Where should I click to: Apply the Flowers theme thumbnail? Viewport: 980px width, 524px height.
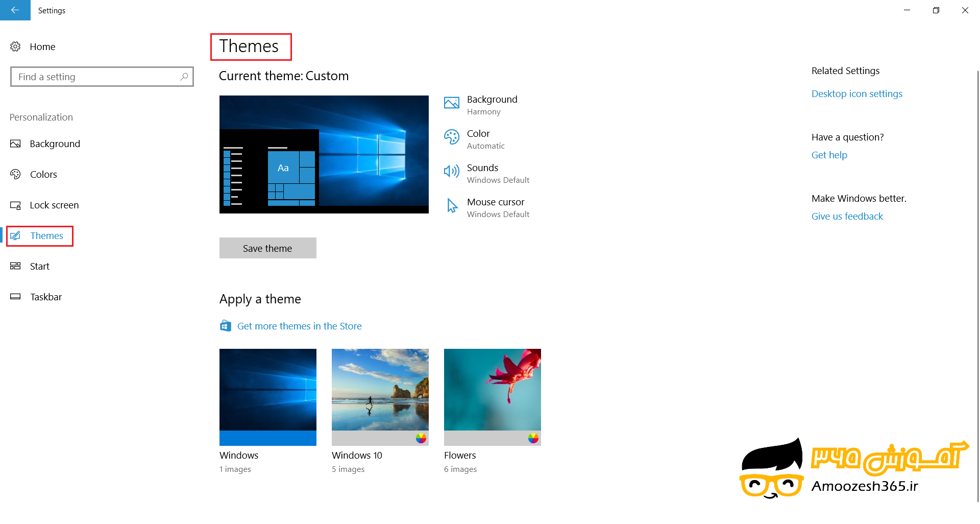[492, 397]
